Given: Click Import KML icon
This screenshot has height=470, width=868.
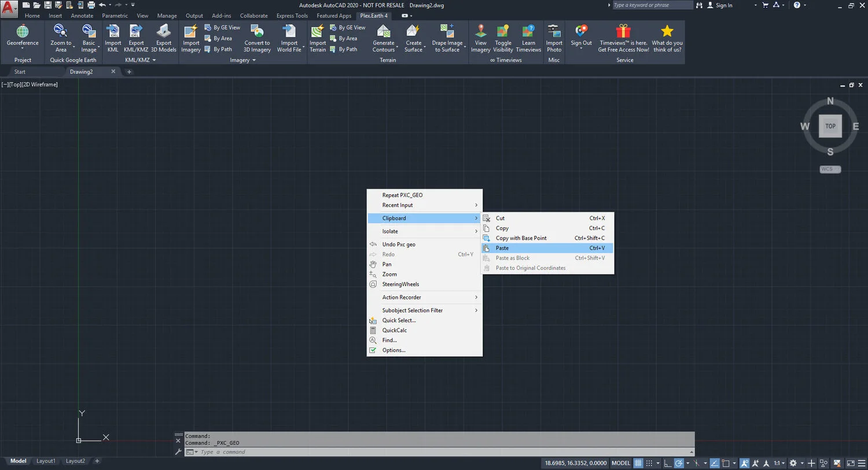Looking at the screenshot, I should tap(113, 31).
